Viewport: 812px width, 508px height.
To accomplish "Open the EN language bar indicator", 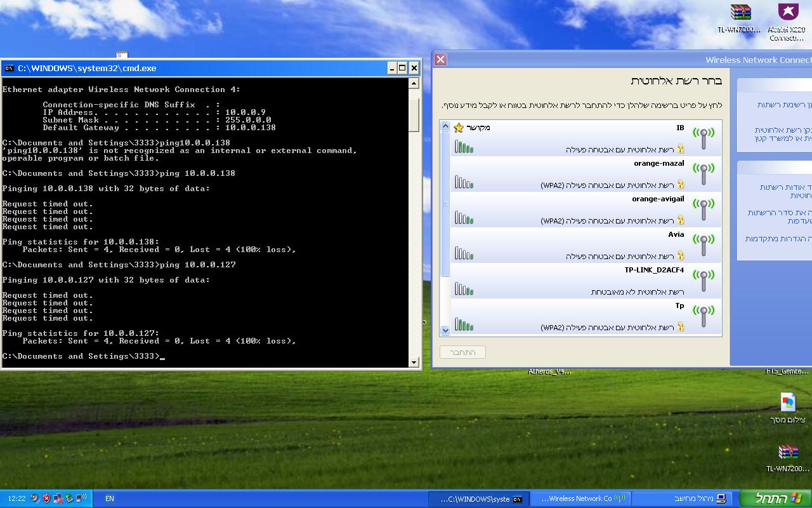I will (x=110, y=498).
